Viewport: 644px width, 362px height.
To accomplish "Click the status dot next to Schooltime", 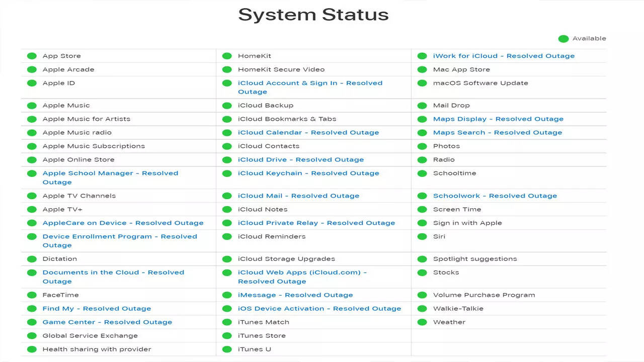I will [422, 173].
